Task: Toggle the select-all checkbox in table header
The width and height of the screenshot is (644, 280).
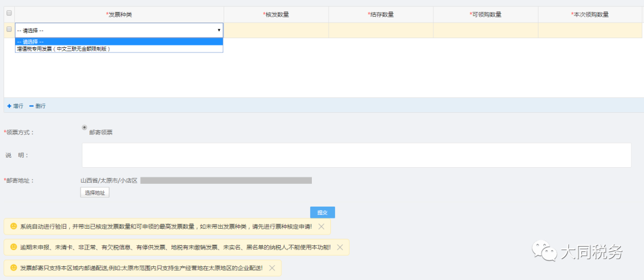Action: (x=9, y=13)
